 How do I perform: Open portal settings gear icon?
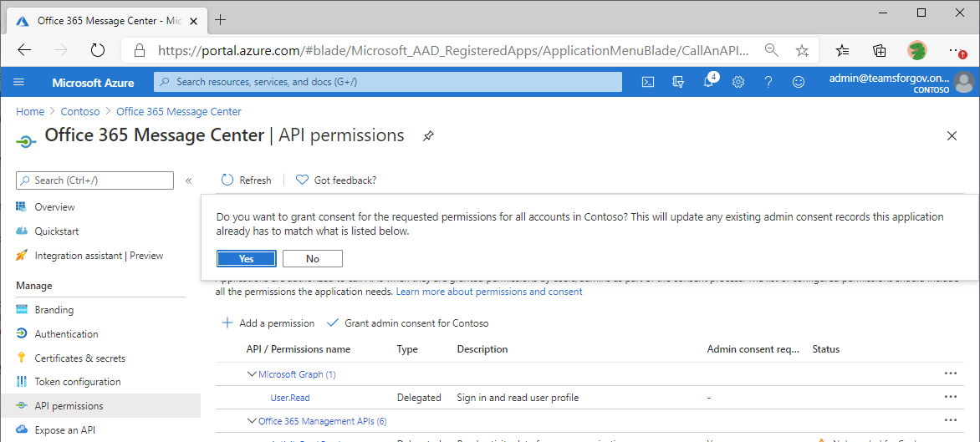point(738,82)
